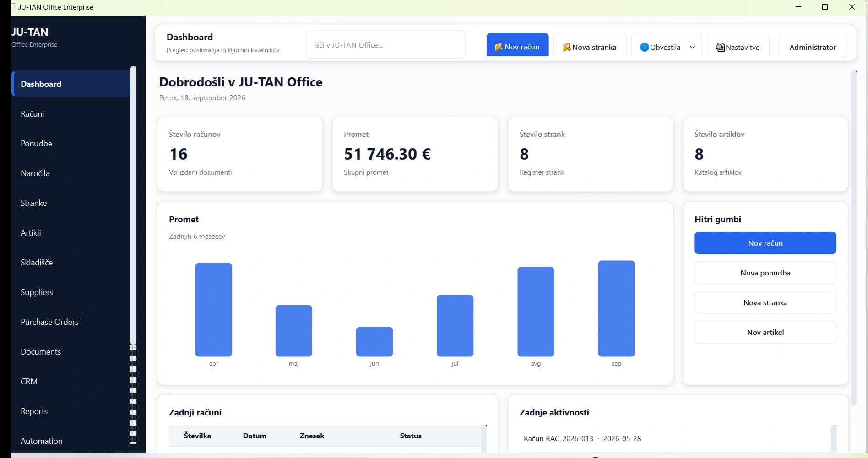Go to Documents in the sidebar
The height and width of the screenshot is (458, 868).
[x=71, y=351]
